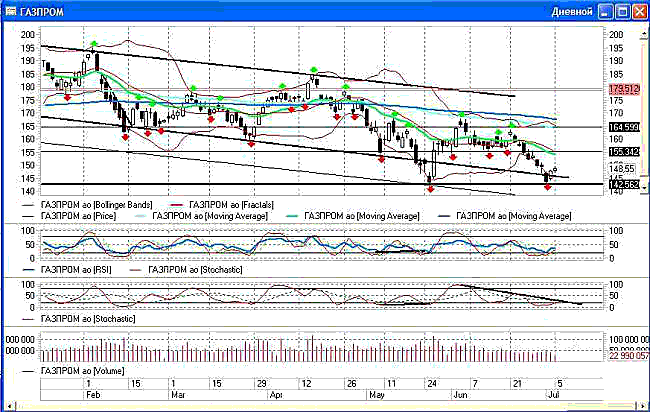Click the 155,342 price level label
The height and width of the screenshot is (412, 650).
pyautogui.click(x=624, y=152)
